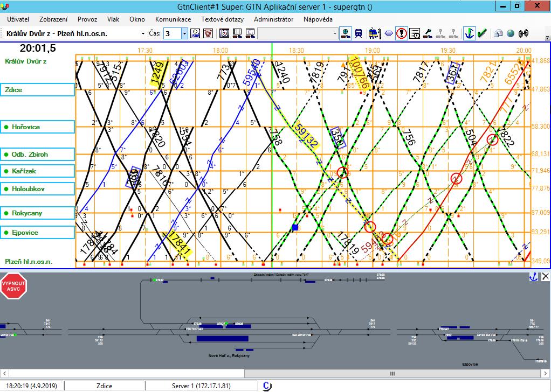Click the binoculars-like icon at toolbar end

point(524,33)
